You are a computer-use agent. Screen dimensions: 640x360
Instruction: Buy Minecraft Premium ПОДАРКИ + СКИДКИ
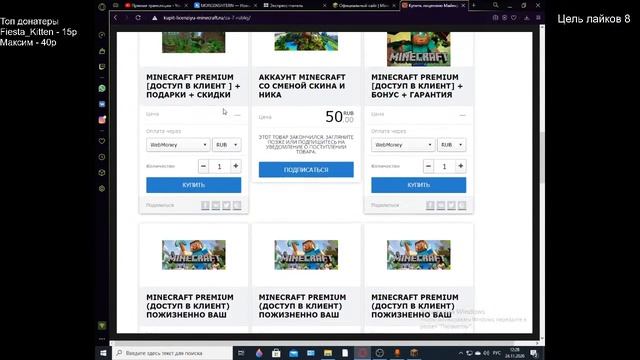coord(193,185)
